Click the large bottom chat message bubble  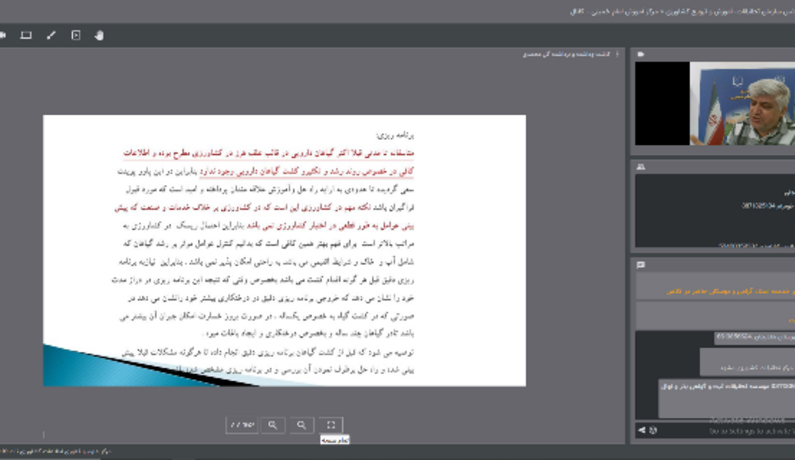point(727,399)
